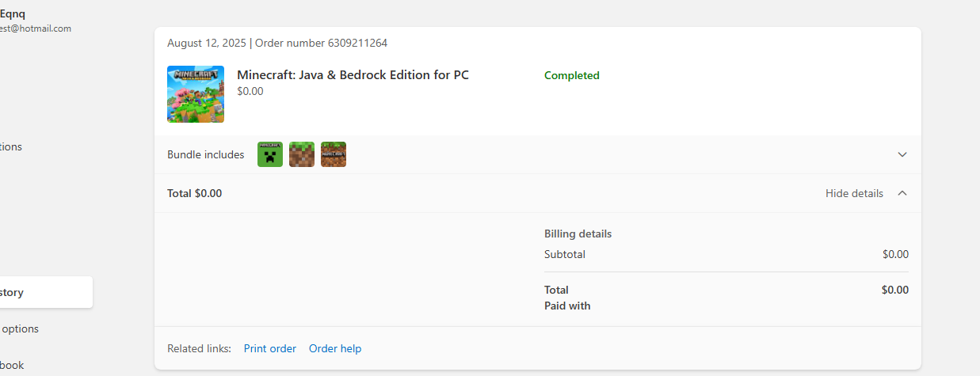Collapse details using the up chevron

[902, 193]
